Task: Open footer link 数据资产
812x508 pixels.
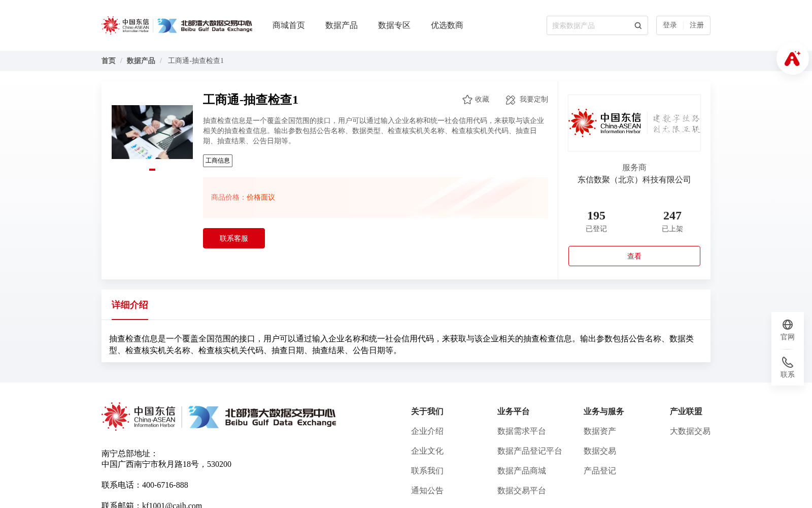Action: [x=600, y=431]
